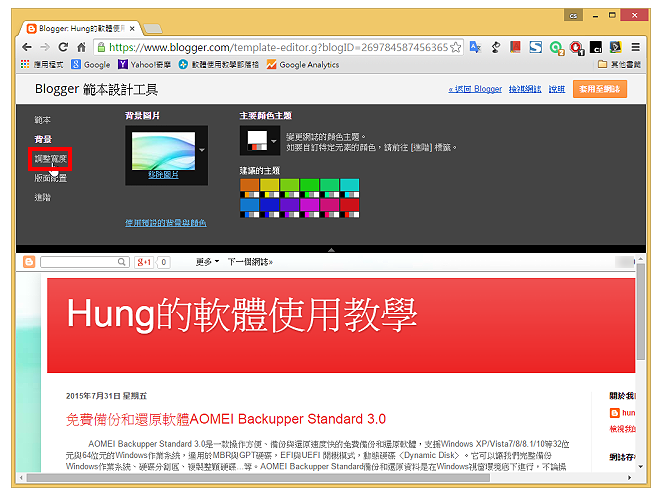The image size is (660, 496).
Task: Click use default background and colors link
Action: (165, 223)
